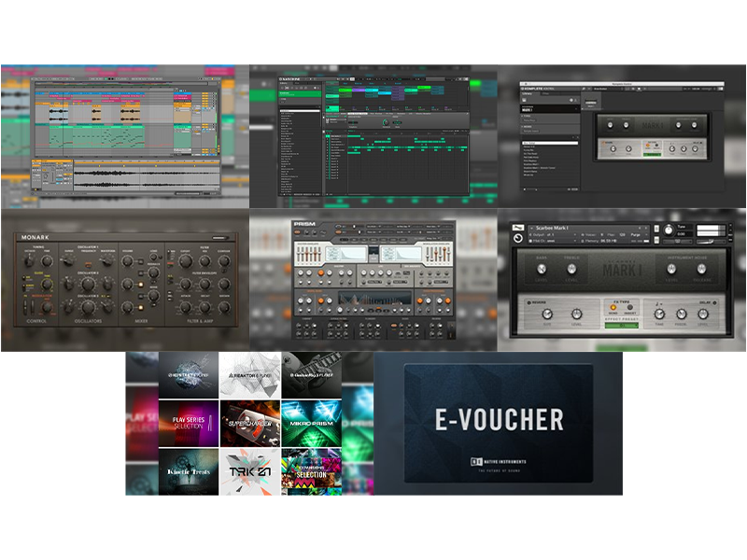Adjust the Treble level knob on Mark I
The width and height of the screenshot is (747, 560).
571,269
